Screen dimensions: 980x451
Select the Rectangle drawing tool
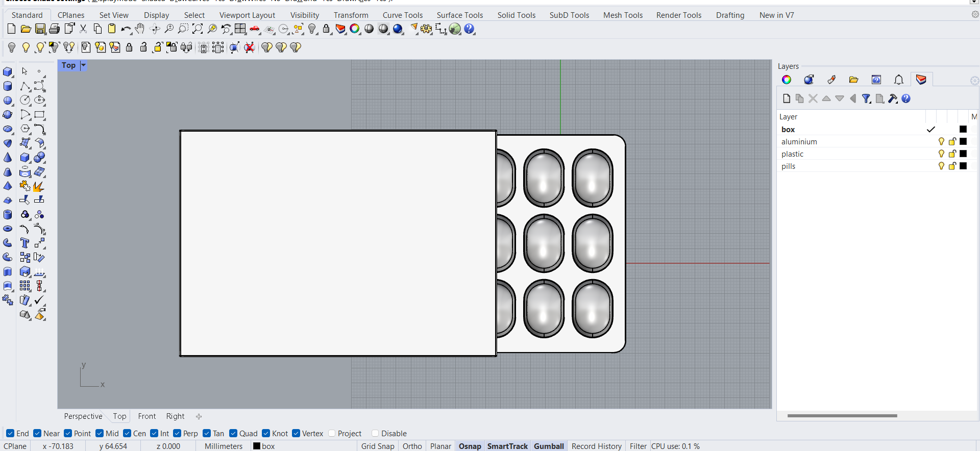coord(39,115)
